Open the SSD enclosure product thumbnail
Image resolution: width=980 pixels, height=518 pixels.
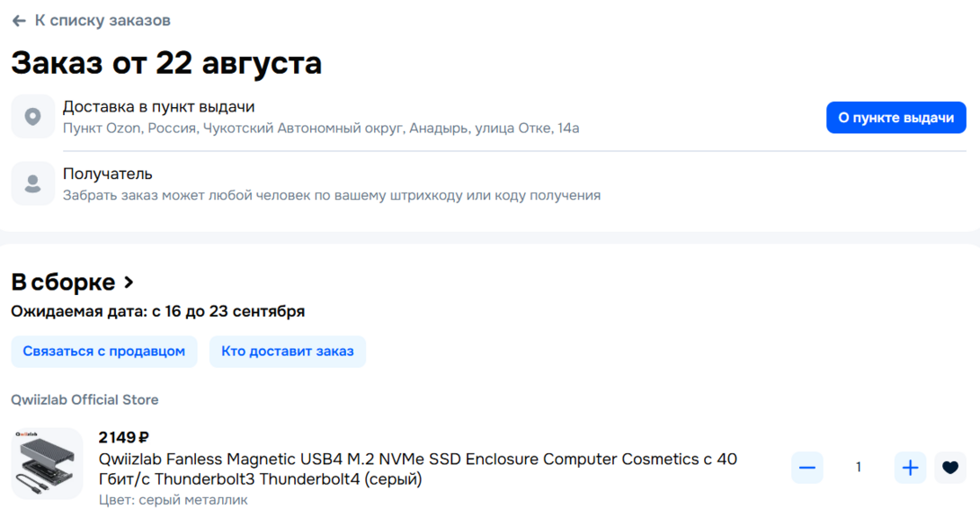47,464
